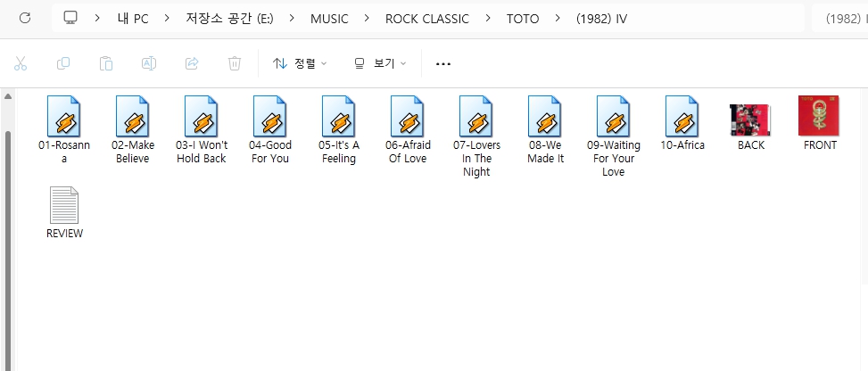Open the 보기 view dropdown
The width and height of the screenshot is (868, 371).
(x=380, y=63)
